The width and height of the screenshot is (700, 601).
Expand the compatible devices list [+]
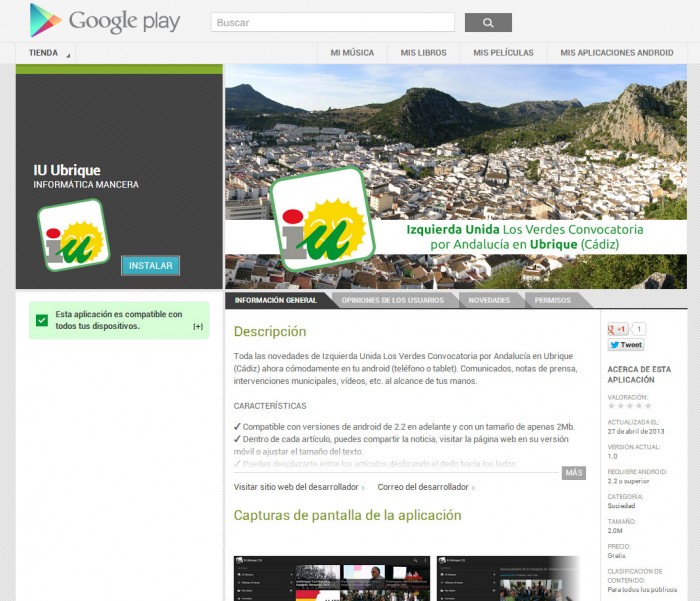(x=198, y=326)
